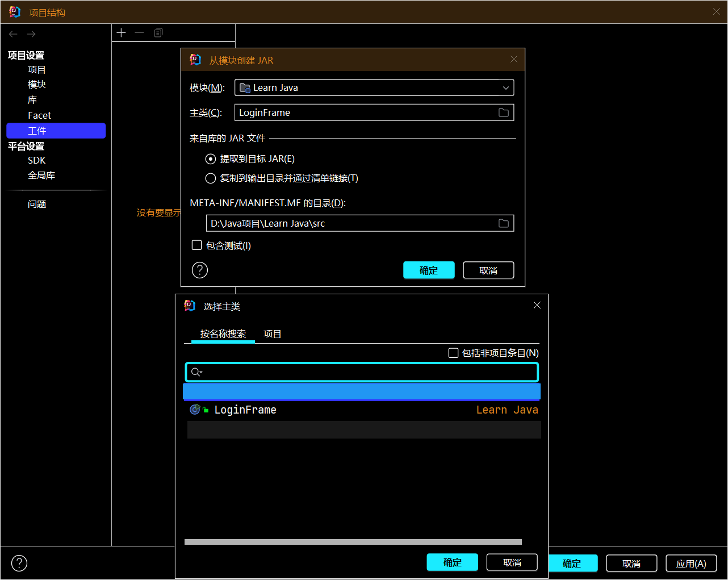Open help in Project Structure window
728x580 pixels.
pyautogui.click(x=19, y=563)
